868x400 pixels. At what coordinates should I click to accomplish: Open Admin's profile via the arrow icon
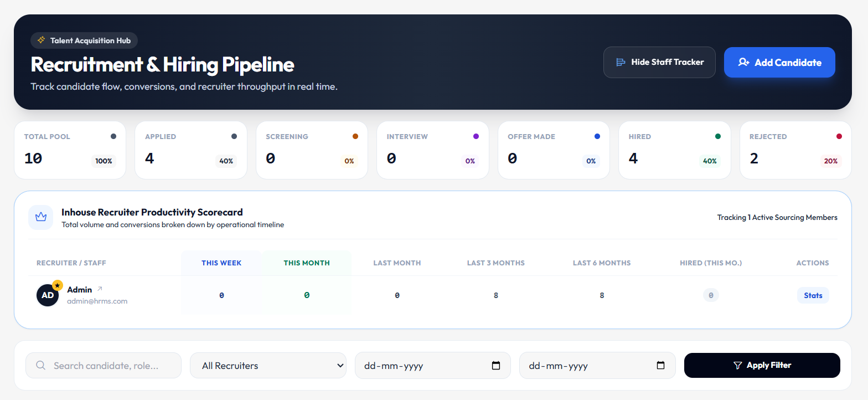pyautogui.click(x=100, y=289)
